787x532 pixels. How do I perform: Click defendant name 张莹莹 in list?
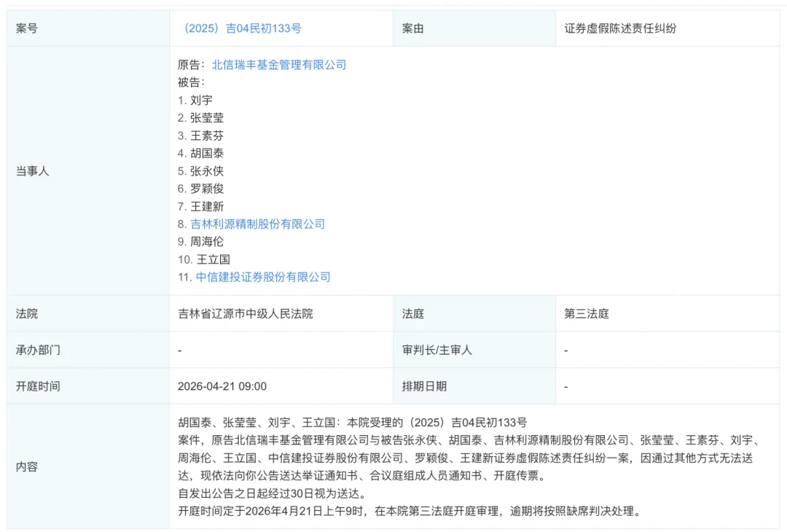point(207,118)
